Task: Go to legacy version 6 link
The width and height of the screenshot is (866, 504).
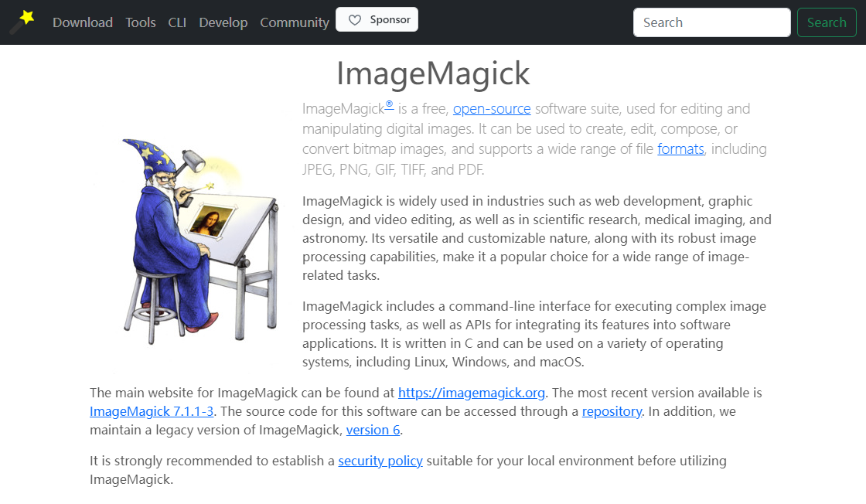Action: click(x=373, y=430)
